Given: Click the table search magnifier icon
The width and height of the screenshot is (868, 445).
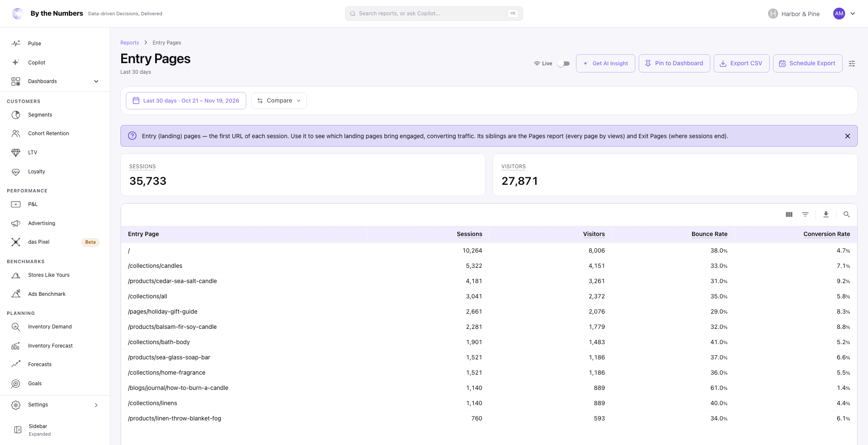Looking at the screenshot, I should pos(846,214).
